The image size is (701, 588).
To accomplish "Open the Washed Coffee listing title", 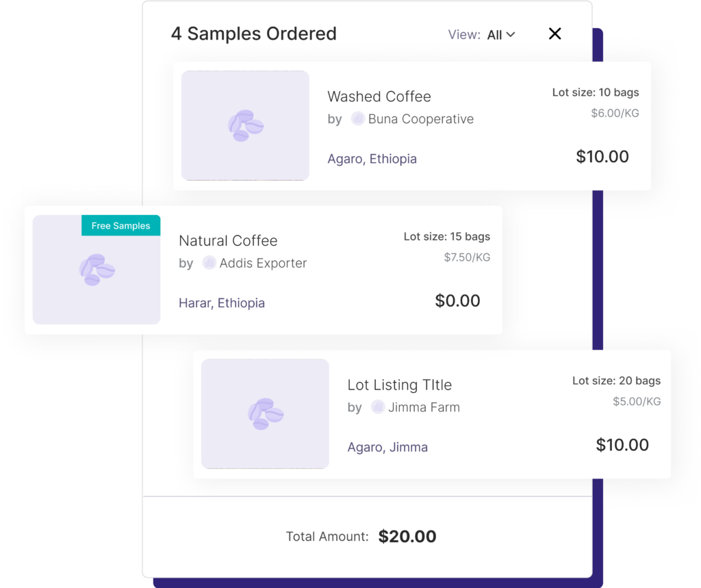I will 379,96.
